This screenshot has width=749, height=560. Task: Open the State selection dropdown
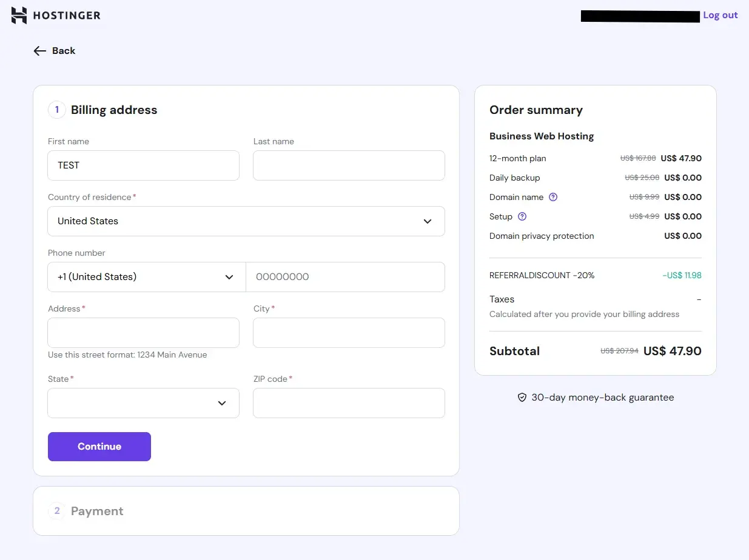[143, 403]
